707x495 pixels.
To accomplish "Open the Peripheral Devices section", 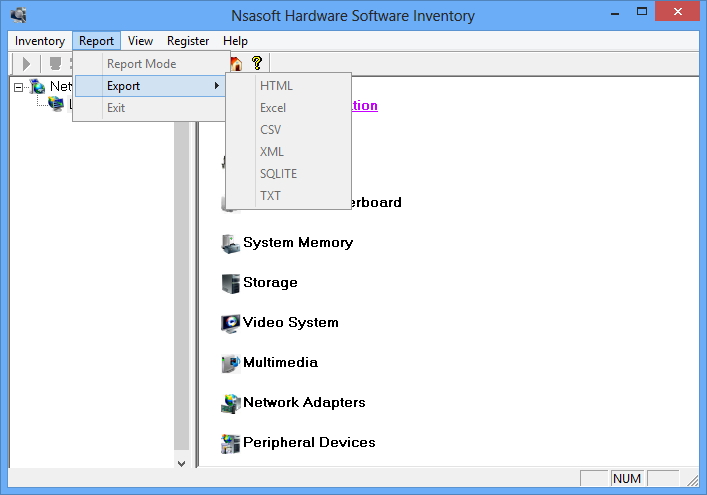I will (309, 443).
